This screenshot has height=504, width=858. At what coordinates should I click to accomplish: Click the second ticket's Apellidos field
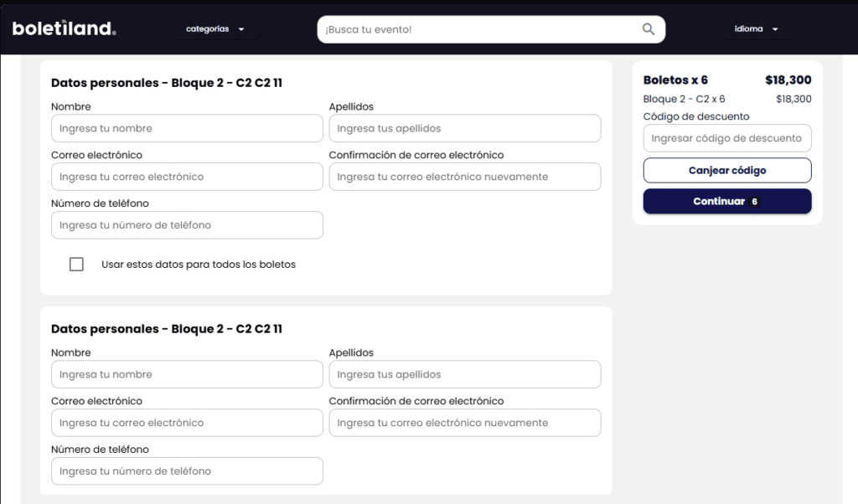(464, 374)
